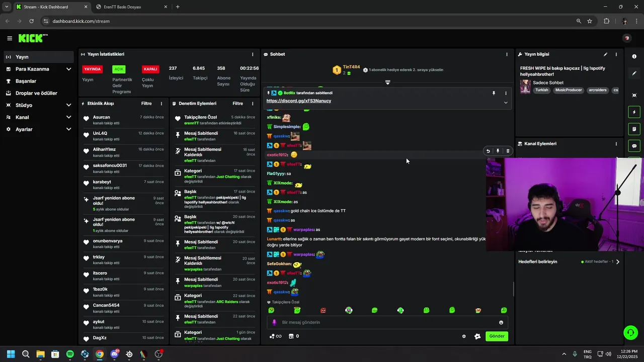Open a new browser tab
This screenshot has width=644, height=362.
point(178,7)
